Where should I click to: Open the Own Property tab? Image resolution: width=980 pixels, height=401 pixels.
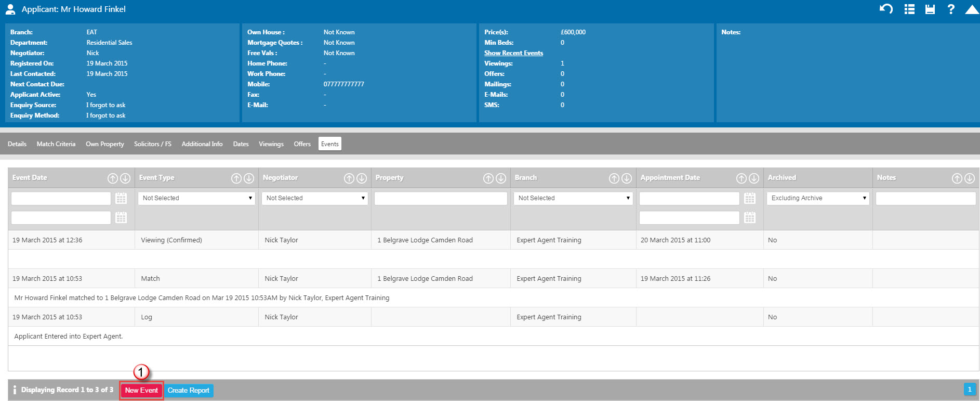click(105, 144)
